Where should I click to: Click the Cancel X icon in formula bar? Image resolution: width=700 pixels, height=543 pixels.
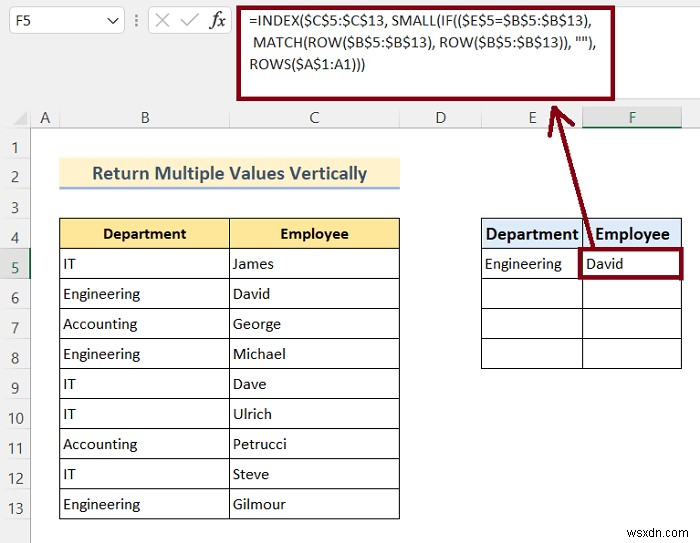[162, 20]
